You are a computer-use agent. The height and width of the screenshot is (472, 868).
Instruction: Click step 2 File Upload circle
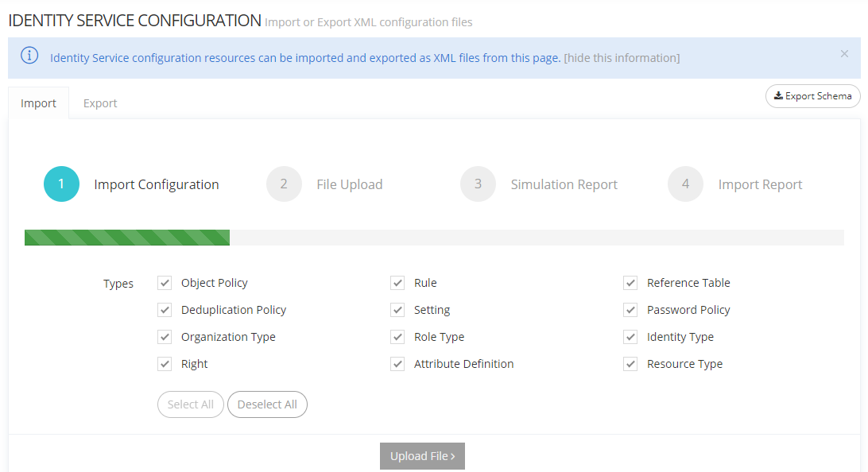284,184
